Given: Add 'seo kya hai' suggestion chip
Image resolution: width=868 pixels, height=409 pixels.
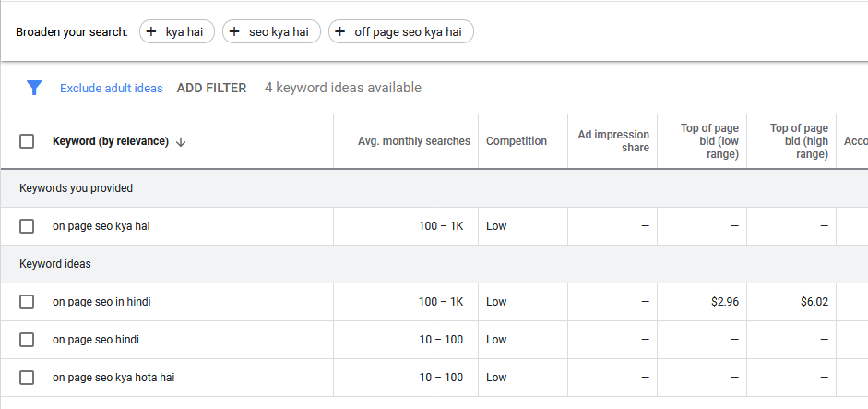Looking at the screenshot, I should (271, 32).
